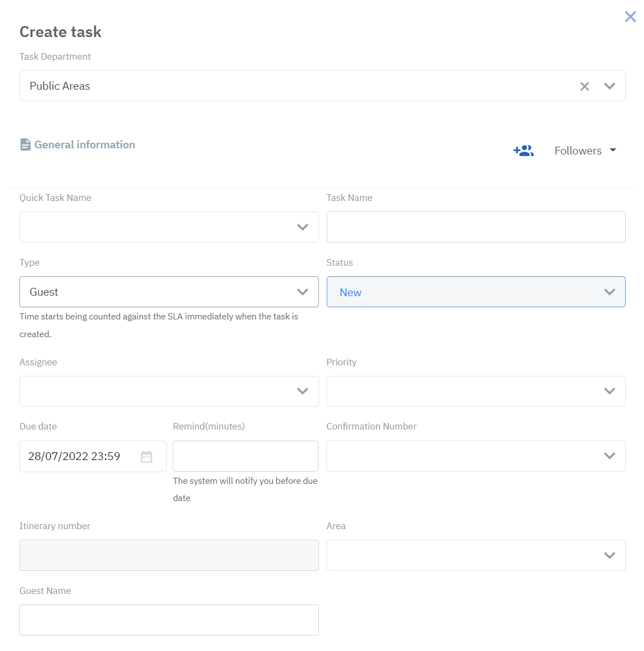Expand the Task Department dropdown arrow
This screenshot has width=644, height=651.
(x=610, y=86)
